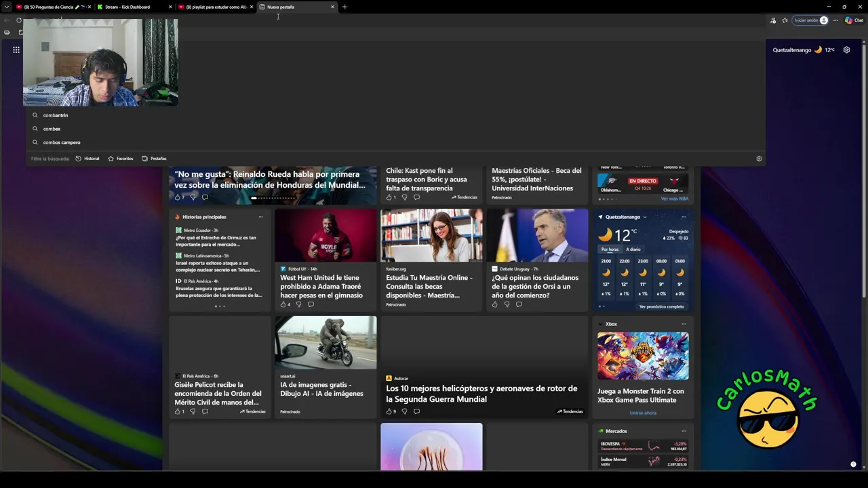The image size is (868, 488).
Task: Filter search by Favoritos
Action: click(x=121, y=159)
